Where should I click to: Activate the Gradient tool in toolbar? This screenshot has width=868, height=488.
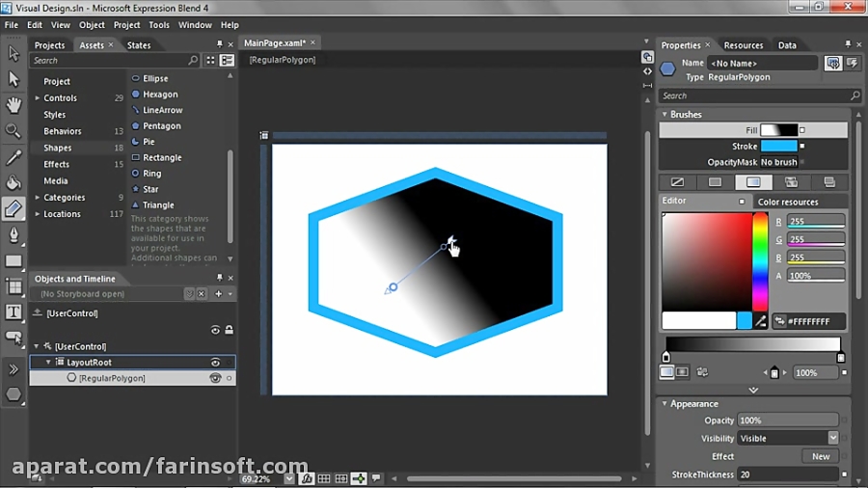14,208
